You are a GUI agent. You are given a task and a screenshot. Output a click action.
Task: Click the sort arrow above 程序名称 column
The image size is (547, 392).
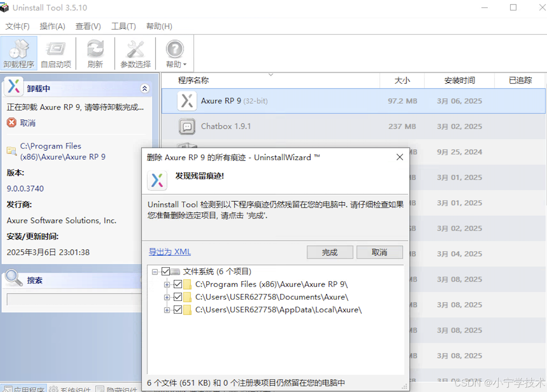click(x=271, y=75)
